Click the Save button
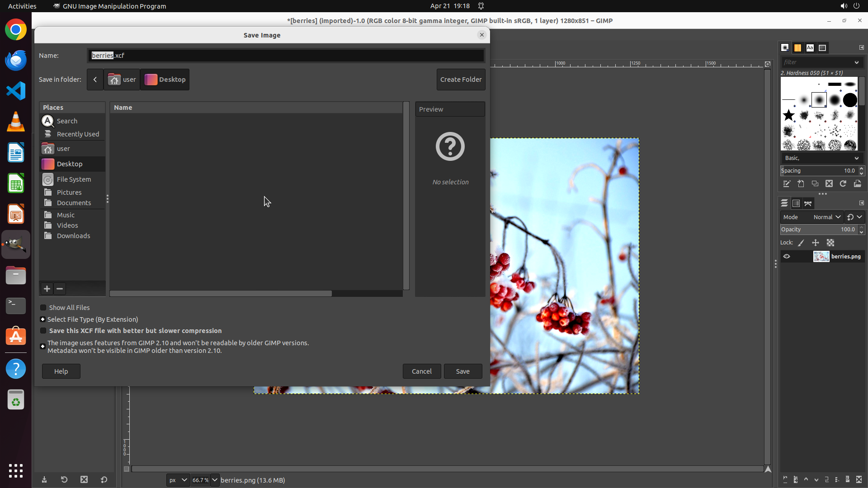This screenshot has width=868, height=488. point(462,371)
